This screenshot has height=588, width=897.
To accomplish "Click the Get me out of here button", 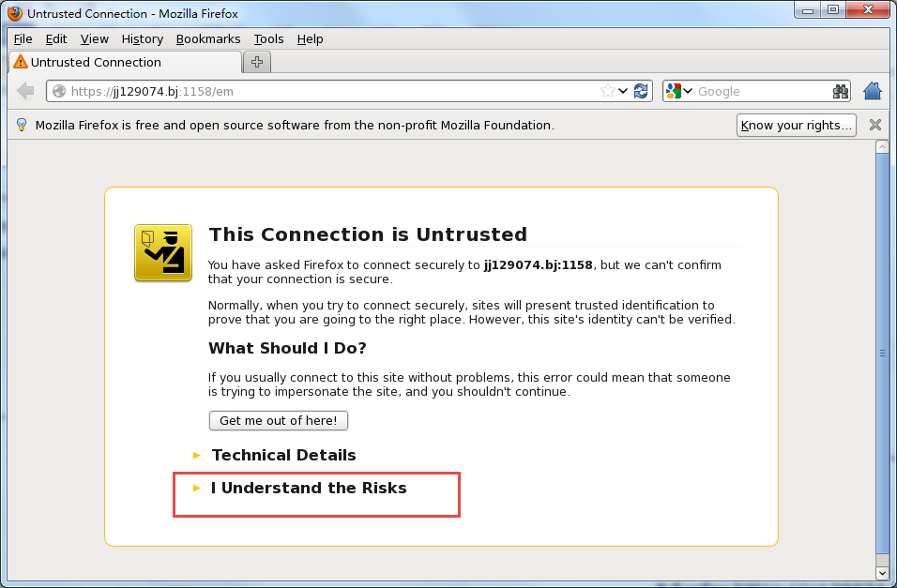I will tap(278, 420).
